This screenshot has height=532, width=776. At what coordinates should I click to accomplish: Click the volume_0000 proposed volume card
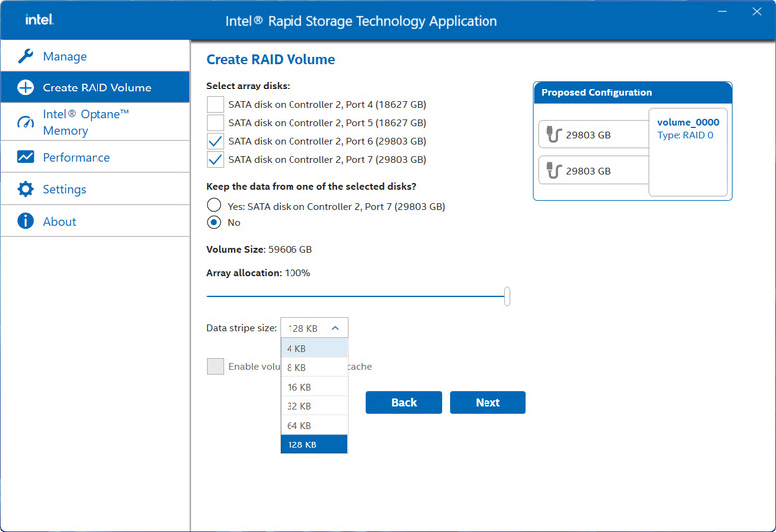pyautogui.click(x=687, y=152)
